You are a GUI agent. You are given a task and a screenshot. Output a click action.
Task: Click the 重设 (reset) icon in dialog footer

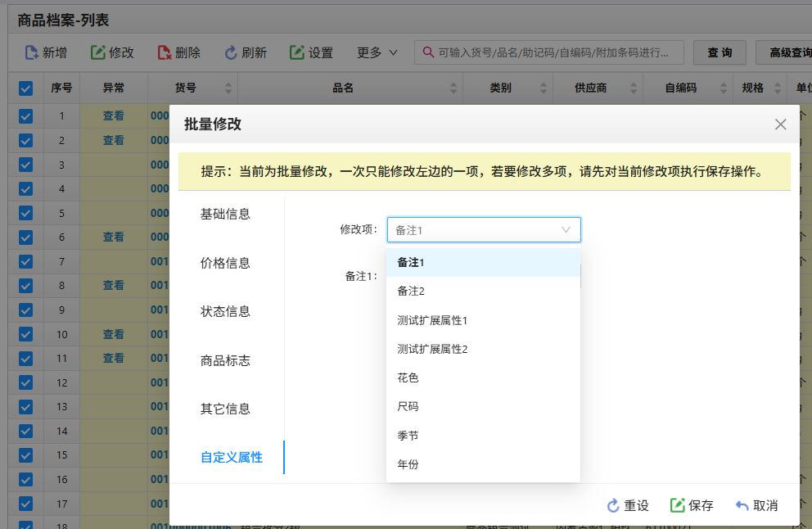613,505
